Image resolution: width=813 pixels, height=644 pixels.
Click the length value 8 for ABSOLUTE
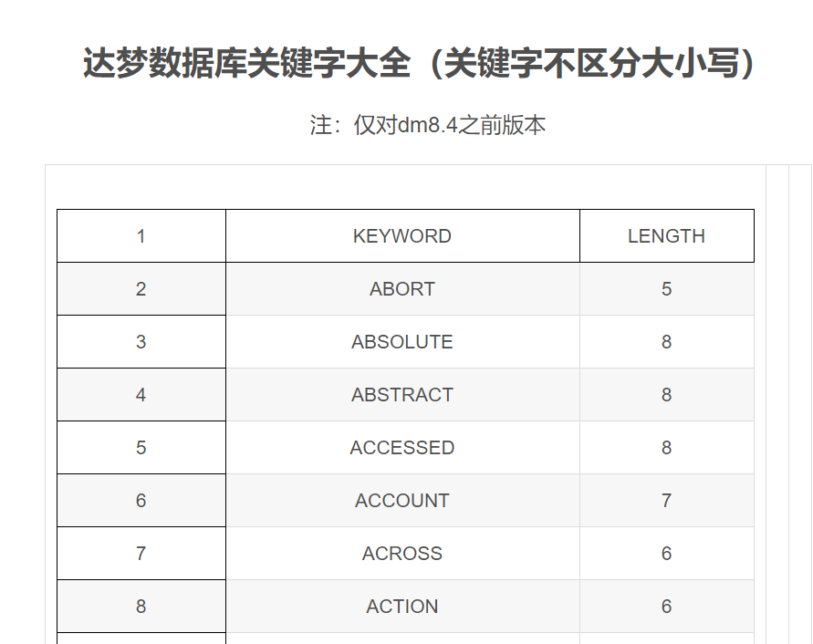(x=666, y=342)
